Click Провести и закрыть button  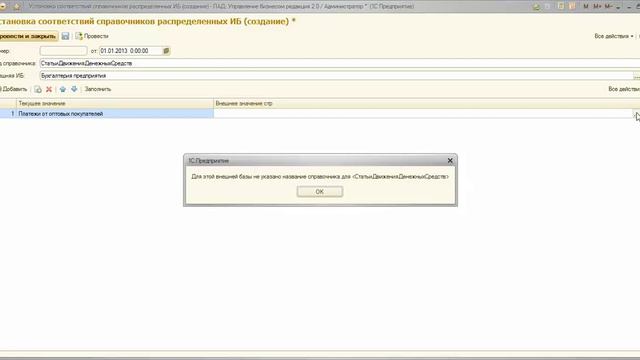tap(28, 36)
